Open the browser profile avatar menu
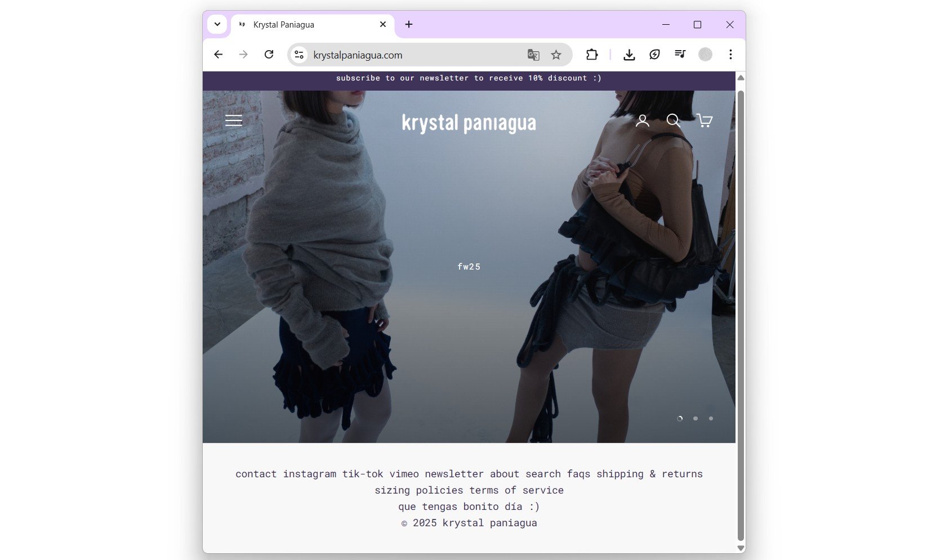This screenshot has height=560, width=936. click(x=705, y=55)
